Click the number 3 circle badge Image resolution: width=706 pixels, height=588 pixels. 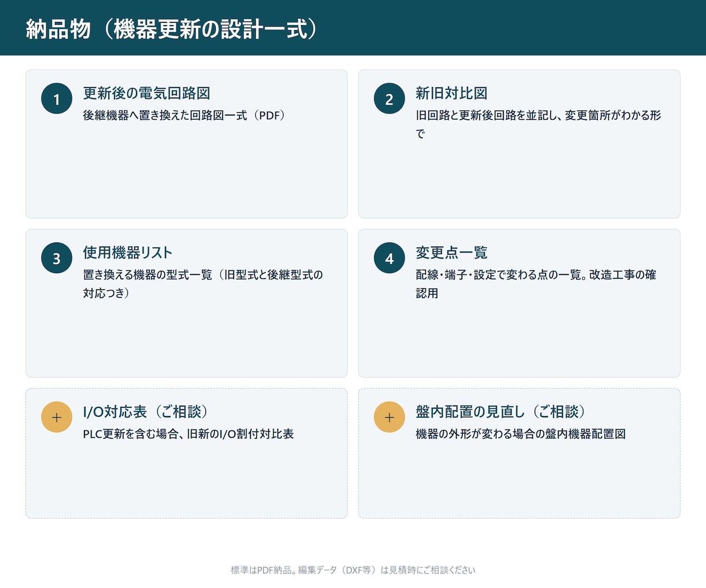(57, 258)
